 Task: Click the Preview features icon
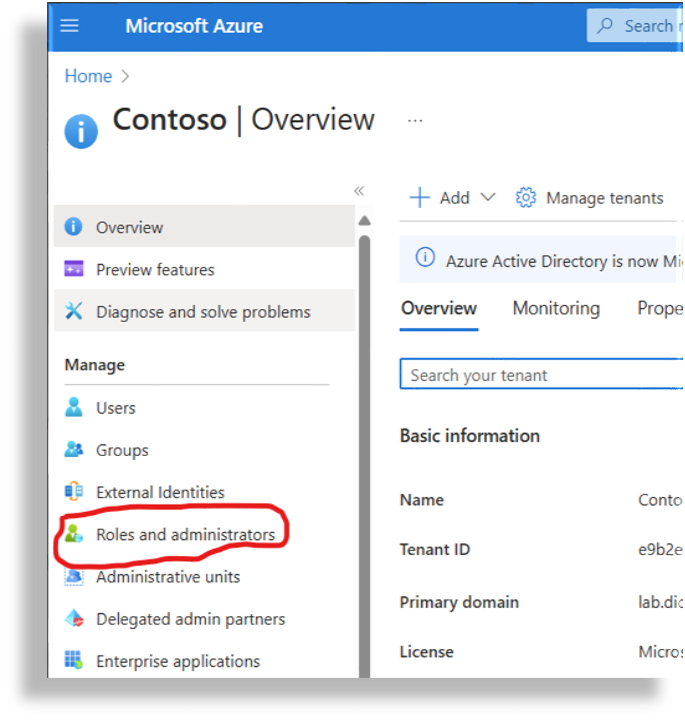pos(73,270)
